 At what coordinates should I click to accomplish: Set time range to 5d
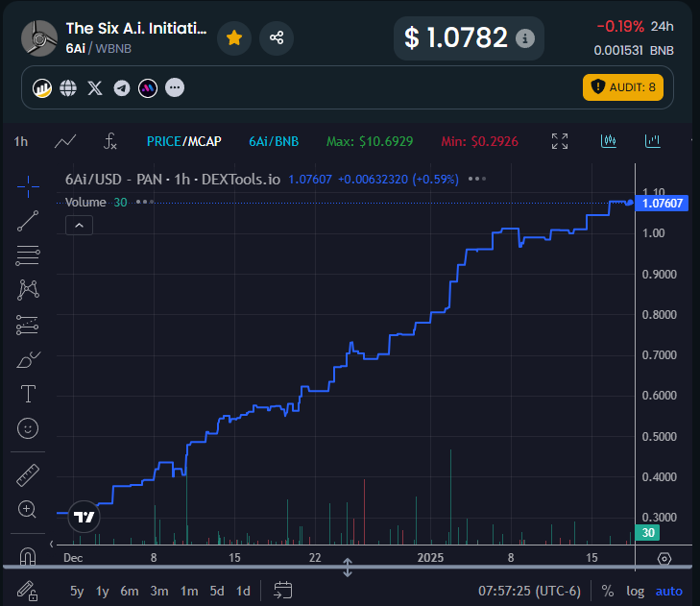(x=217, y=592)
